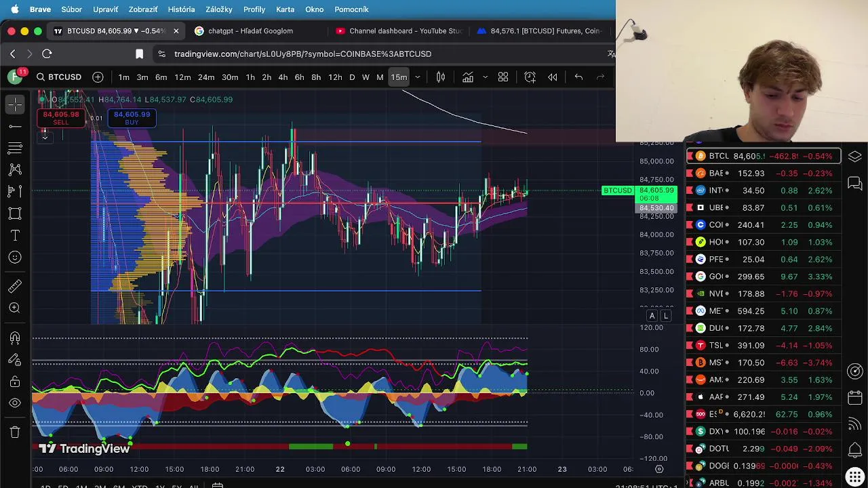Switch to the chatgpt Google search tab
This screenshot has width=868, height=488.
click(x=251, y=30)
